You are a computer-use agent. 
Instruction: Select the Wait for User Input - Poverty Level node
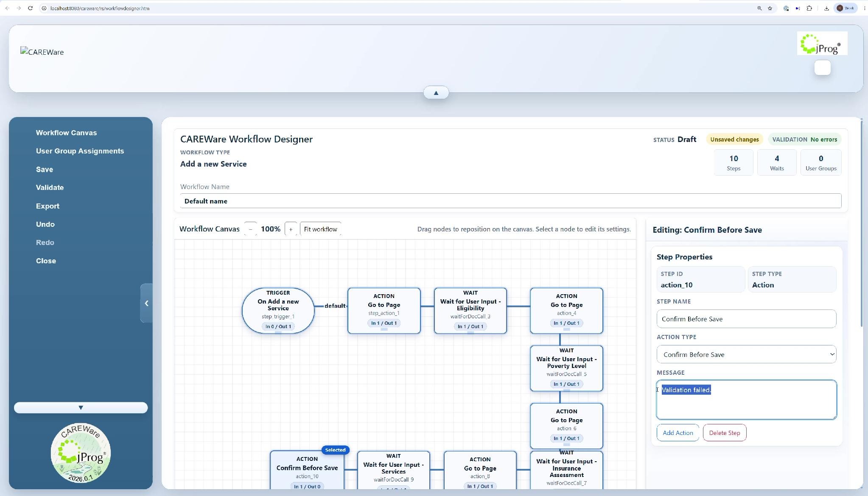[x=566, y=368]
